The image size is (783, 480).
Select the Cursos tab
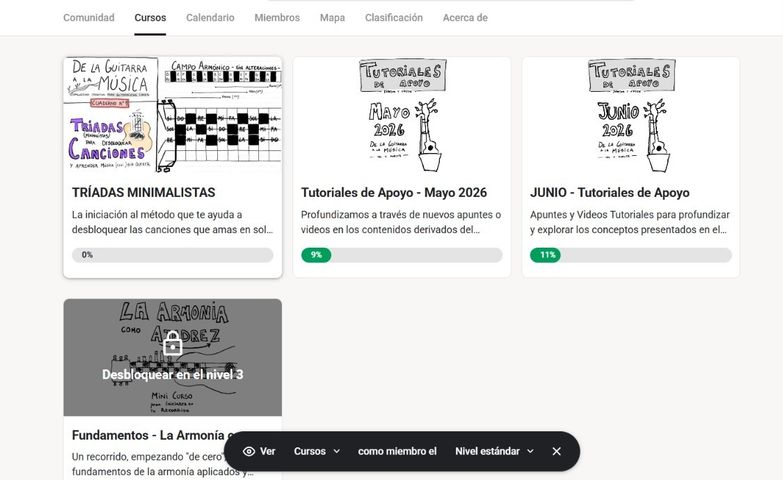click(150, 17)
